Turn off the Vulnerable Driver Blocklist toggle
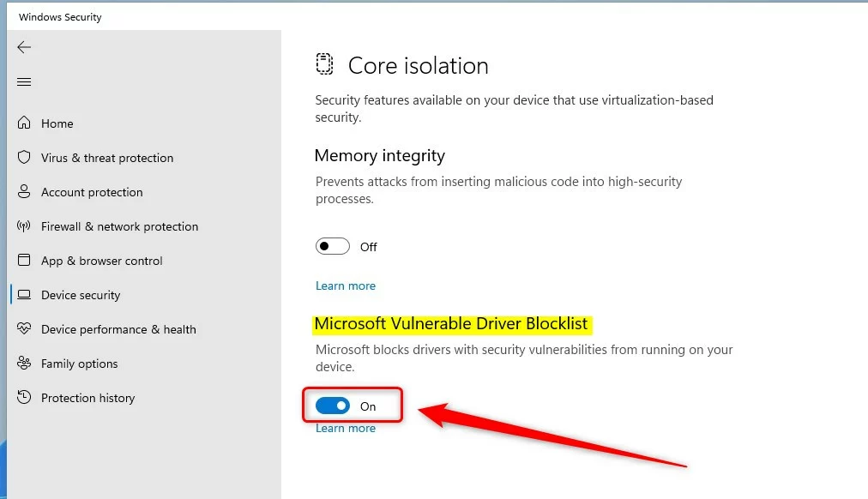The width and height of the screenshot is (868, 499). click(333, 406)
